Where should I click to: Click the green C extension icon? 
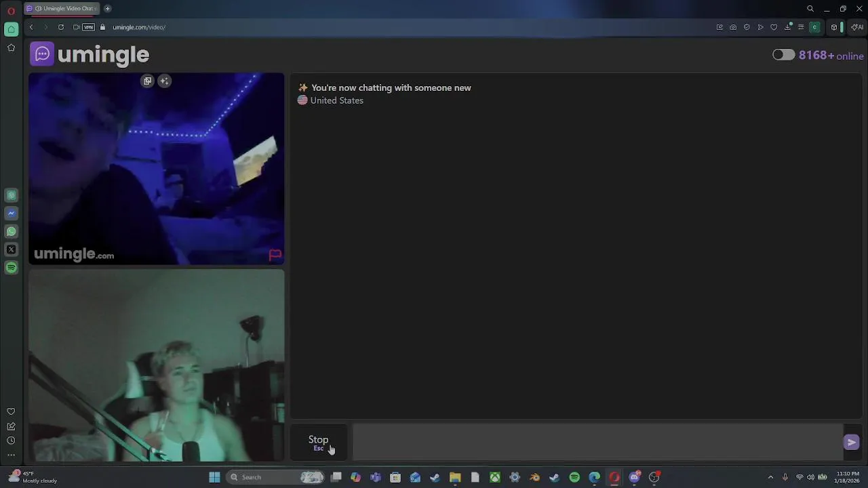(815, 27)
